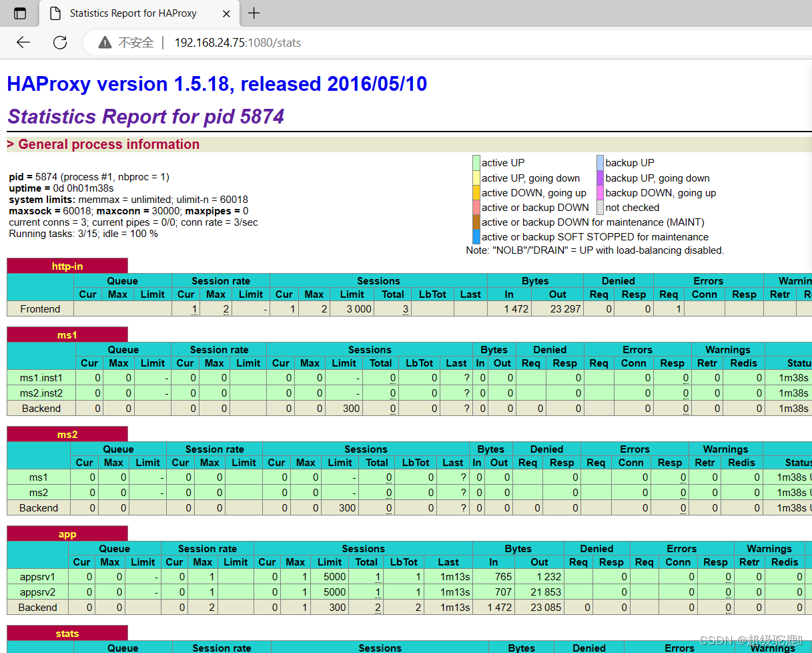Click the Statistics Report for pid 5874 title
The width and height of the screenshot is (812, 653).
tap(146, 117)
